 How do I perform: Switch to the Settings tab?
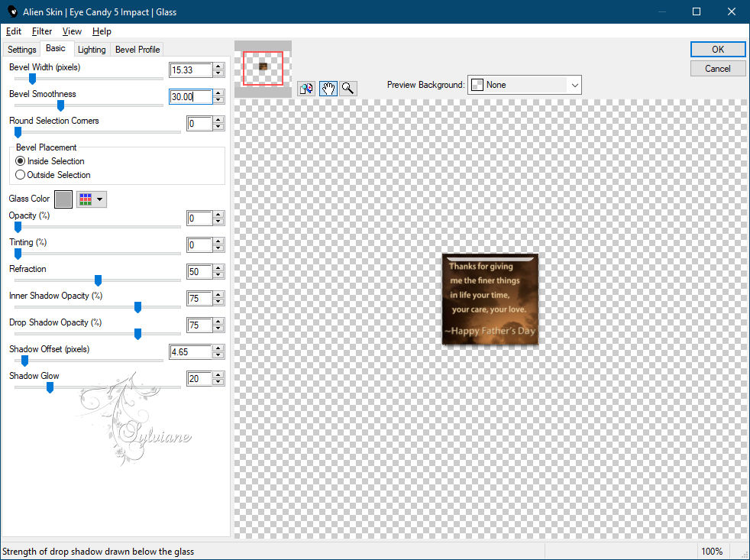point(21,50)
